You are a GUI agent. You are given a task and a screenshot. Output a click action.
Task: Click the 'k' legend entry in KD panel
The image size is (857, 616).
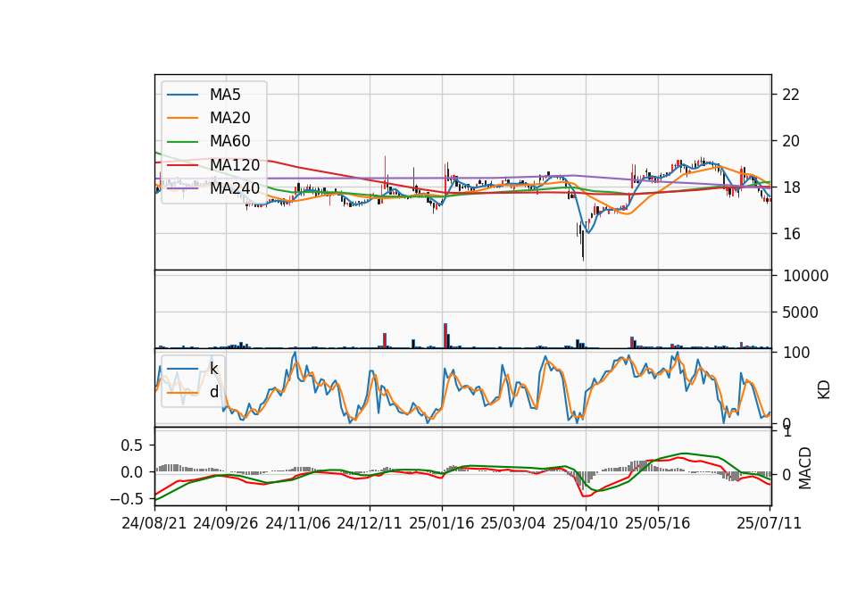pyautogui.click(x=213, y=369)
